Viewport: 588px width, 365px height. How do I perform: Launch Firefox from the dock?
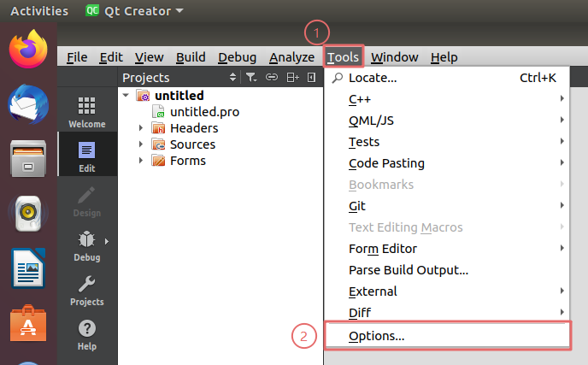point(27,50)
